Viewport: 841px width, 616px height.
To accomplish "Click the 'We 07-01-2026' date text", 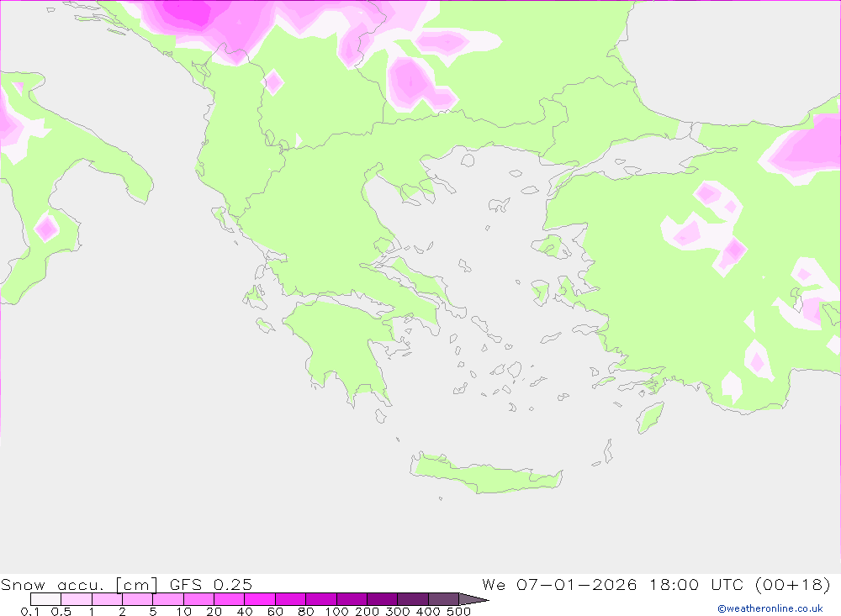I will [559, 584].
